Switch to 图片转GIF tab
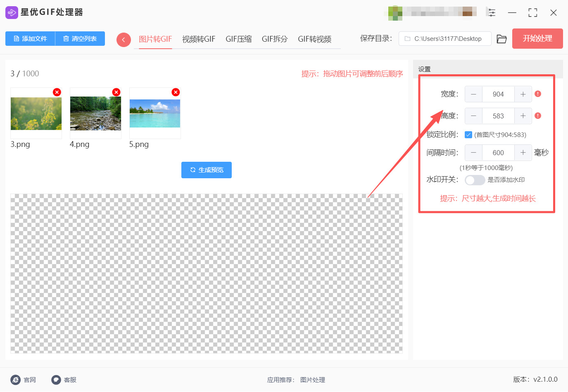Image resolution: width=568 pixels, height=392 pixels. point(155,39)
